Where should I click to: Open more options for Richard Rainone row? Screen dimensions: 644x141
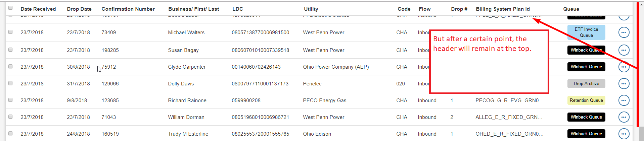(x=624, y=100)
